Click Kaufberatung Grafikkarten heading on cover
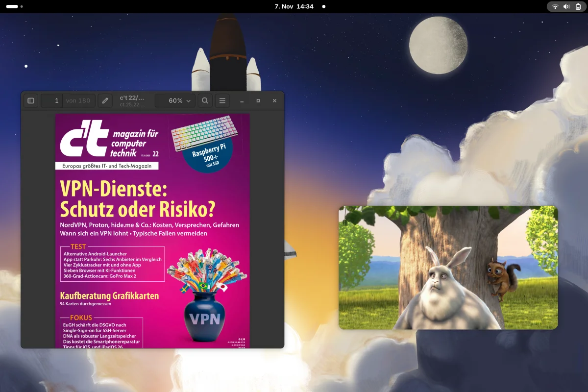Viewport: 588px width, 392px height. coord(109,296)
